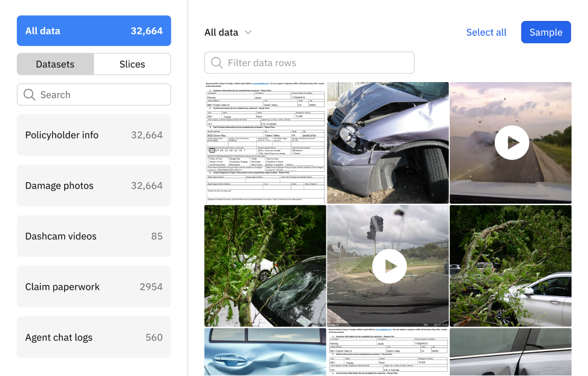Viewport: 588px width, 376px height.
Task: Switch to the Slices view
Action: pyautogui.click(x=132, y=64)
